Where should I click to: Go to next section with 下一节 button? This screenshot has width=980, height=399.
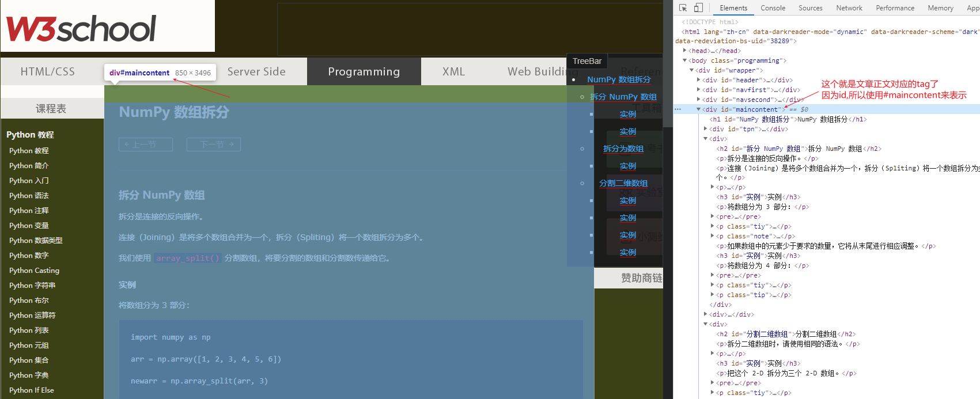click(x=214, y=145)
